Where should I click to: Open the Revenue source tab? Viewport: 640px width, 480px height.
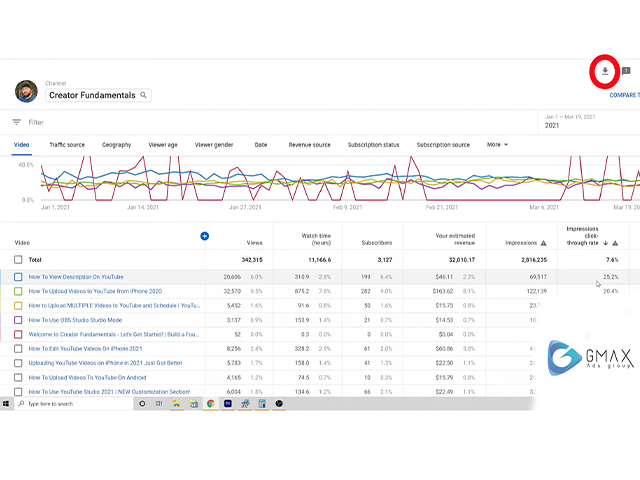pyautogui.click(x=309, y=145)
